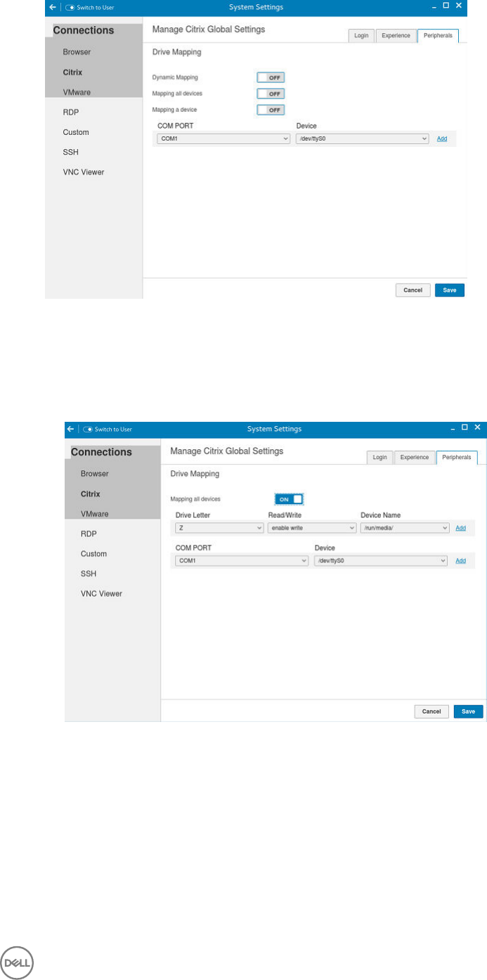This screenshot has height=980, width=487.
Task: Click the Add link beside Device Name /run/media/
Action: point(461,527)
